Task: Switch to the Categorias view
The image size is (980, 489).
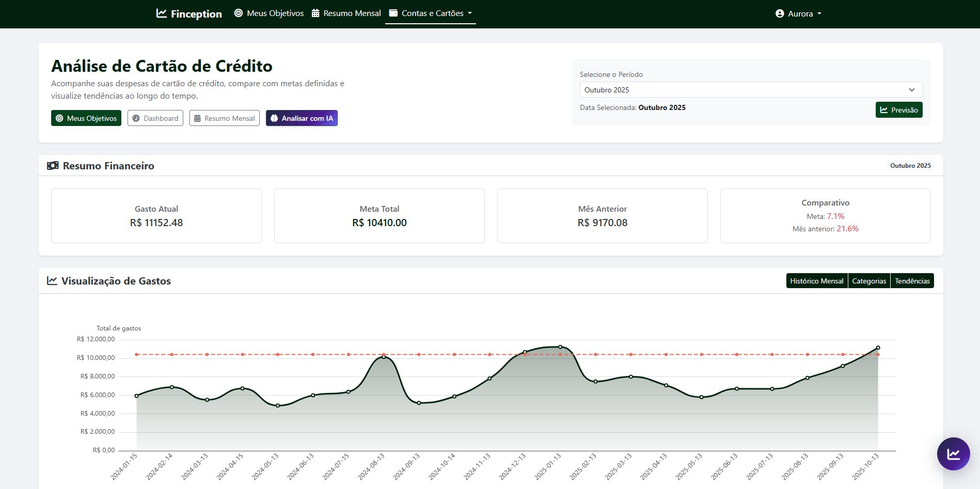Action: [x=869, y=280]
